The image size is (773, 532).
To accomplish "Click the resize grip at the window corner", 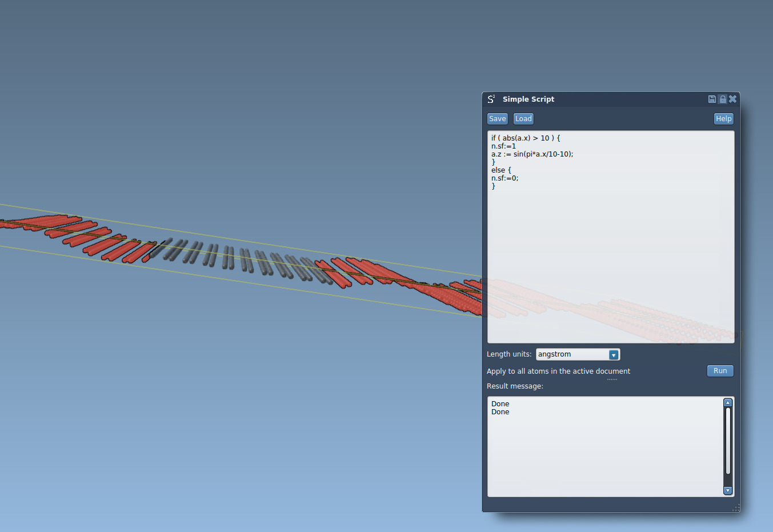I will pos(736,507).
